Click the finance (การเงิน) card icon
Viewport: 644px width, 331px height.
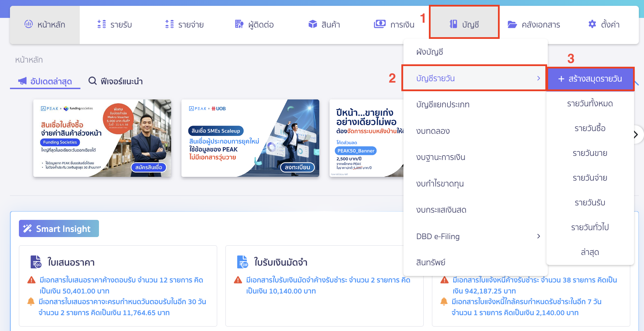(379, 24)
